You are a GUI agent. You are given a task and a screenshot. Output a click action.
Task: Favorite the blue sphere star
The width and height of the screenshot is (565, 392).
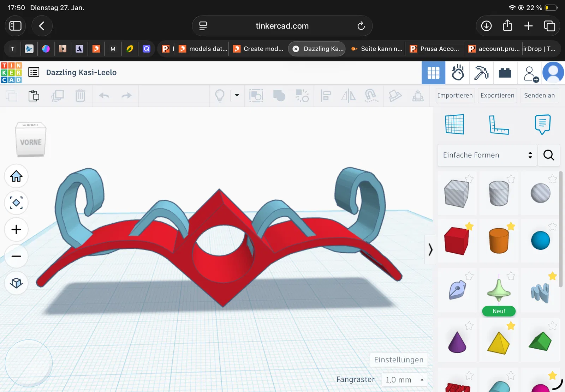point(553,226)
